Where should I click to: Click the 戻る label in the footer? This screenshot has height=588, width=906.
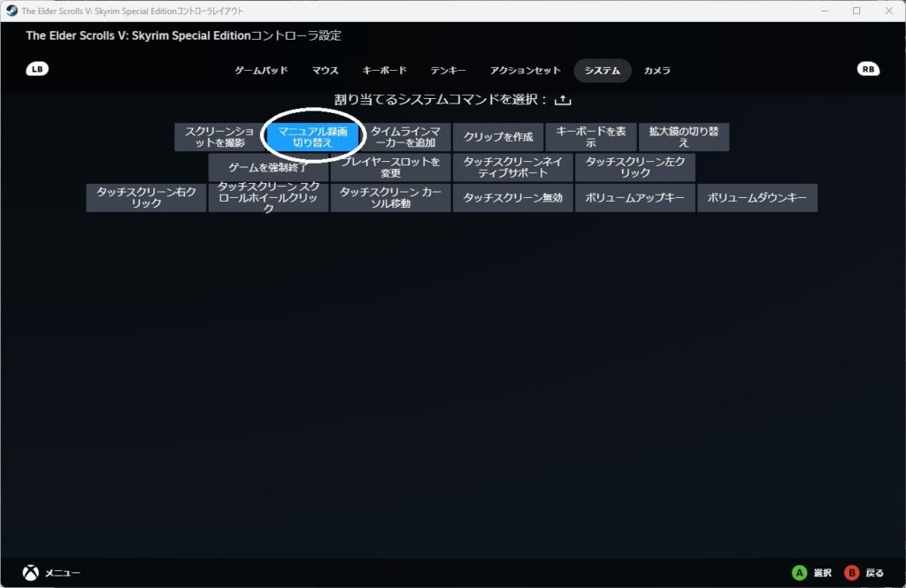875,573
